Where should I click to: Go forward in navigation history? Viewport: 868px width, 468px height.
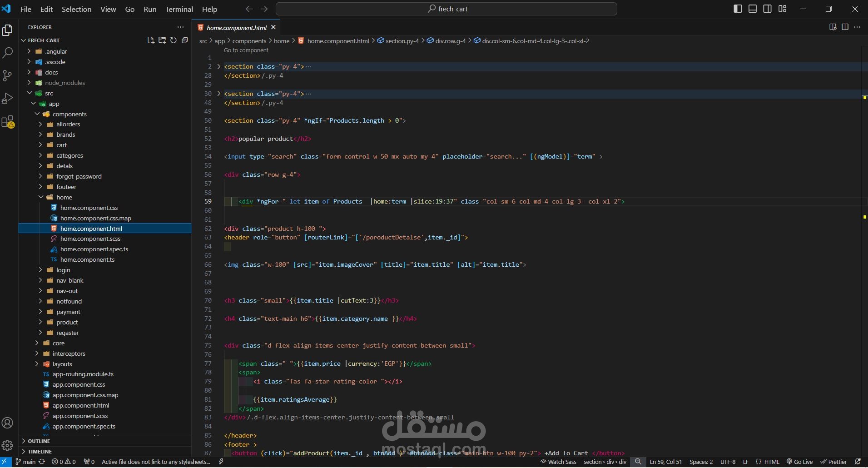(x=264, y=9)
